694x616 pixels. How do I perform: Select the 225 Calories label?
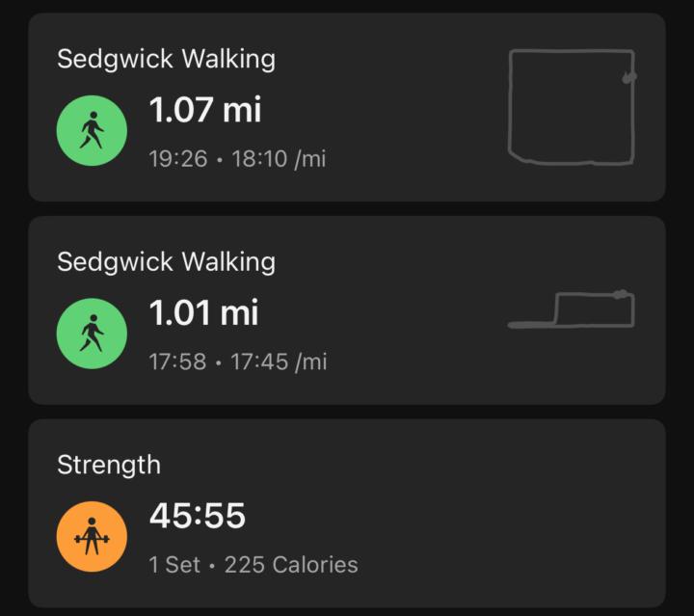[x=291, y=565]
